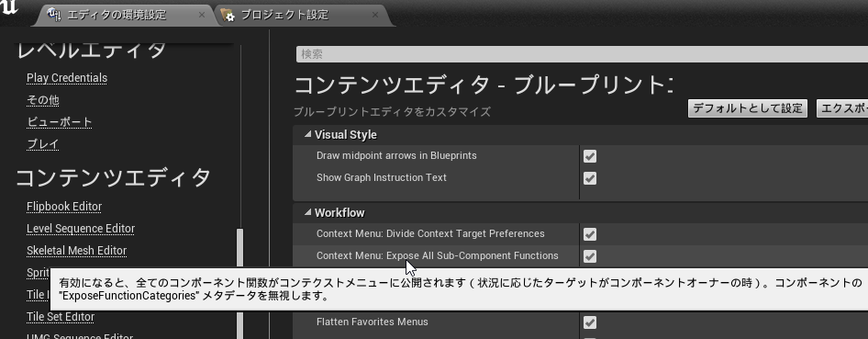Open the その他 settings link
This screenshot has width=868, height=339.
[x=42, y=100]
